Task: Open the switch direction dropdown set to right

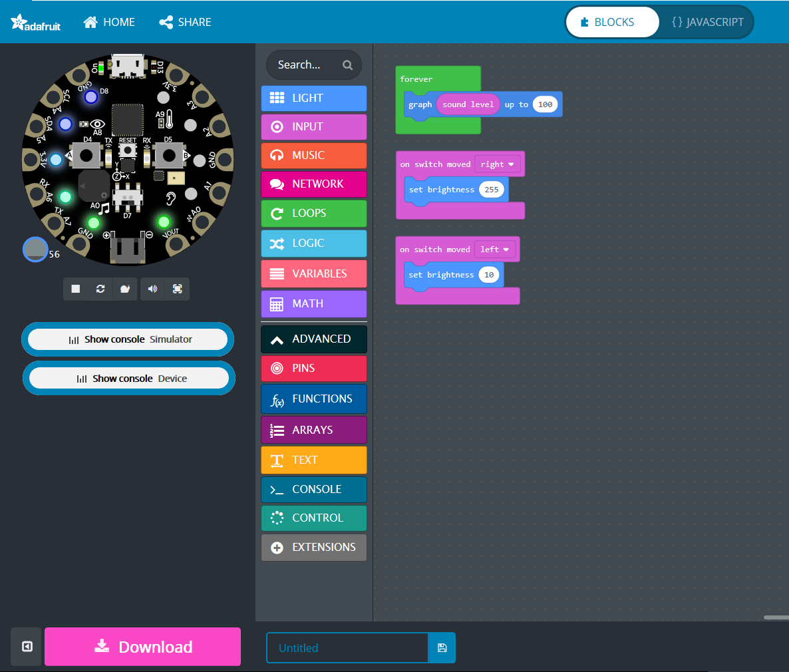Action: pyautogui.click(x=498, y=163)
